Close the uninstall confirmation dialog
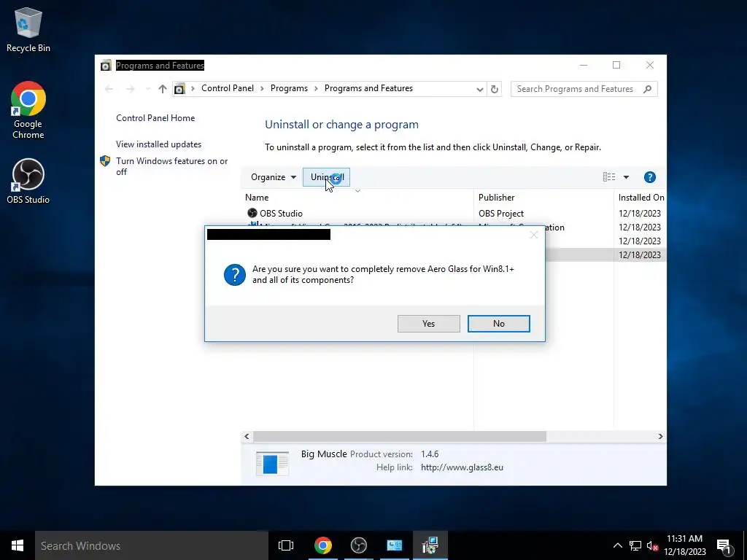Viewport: 747px width, 560px height. click(x=533, y=235)
